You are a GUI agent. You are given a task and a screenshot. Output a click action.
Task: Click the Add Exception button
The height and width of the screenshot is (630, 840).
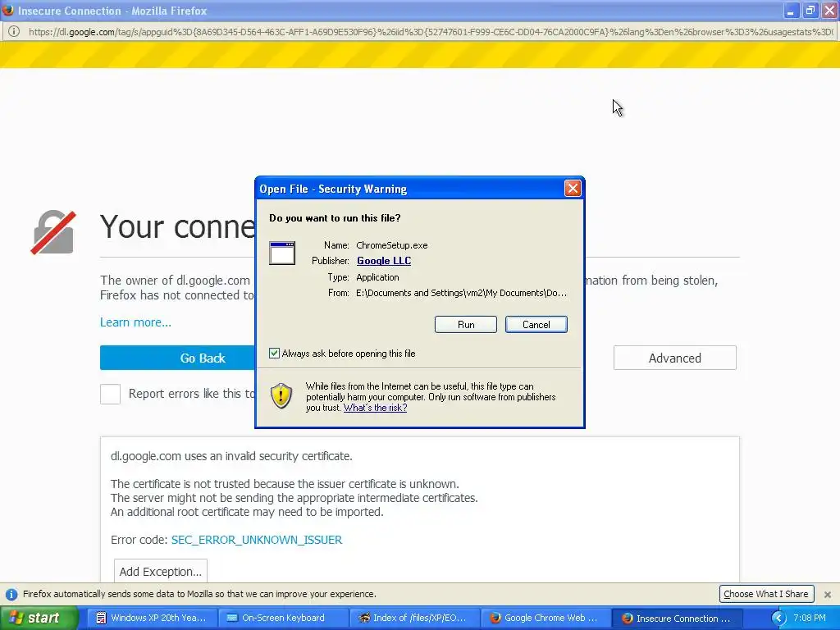click(x=161, y=572)
